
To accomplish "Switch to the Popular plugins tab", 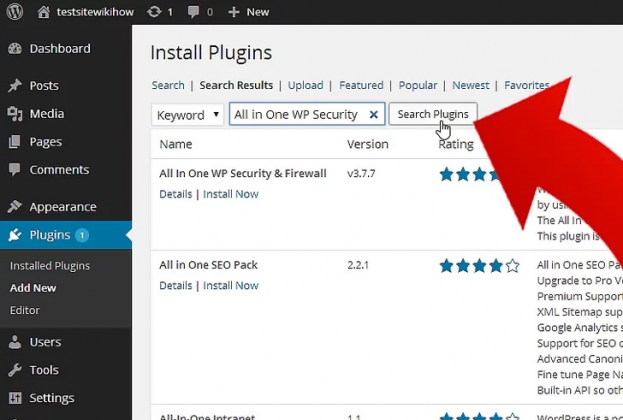I will 418,86.
